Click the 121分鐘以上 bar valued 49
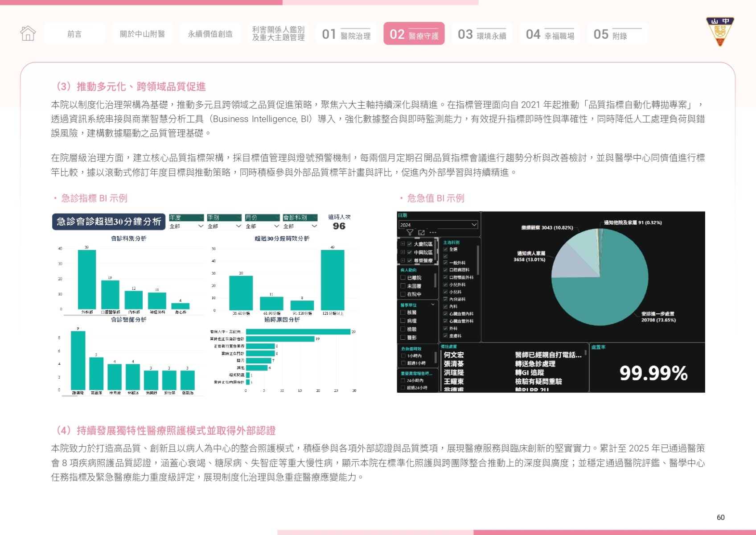Screen dimensions: 756x535 [333, 280]
